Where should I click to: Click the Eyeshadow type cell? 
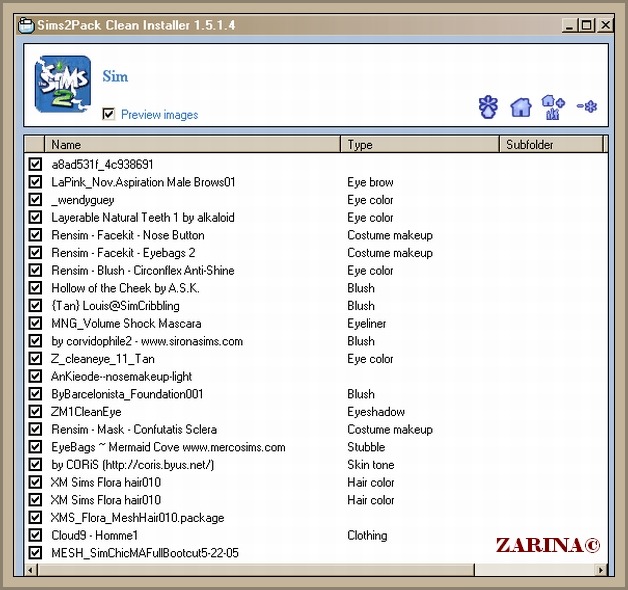376,411
